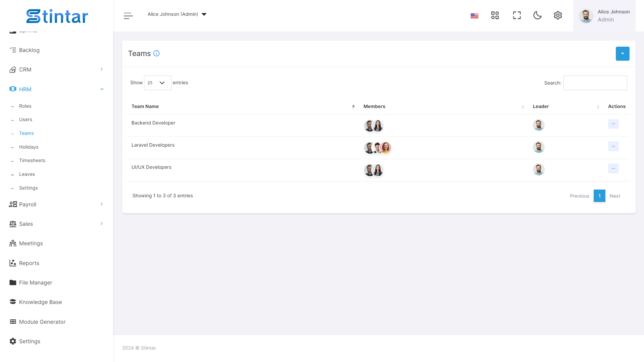Image resolution: width=644 pixels, height=362 pixels.
Task: Sort by Leader column header
Action: pyautogui.click(x=567, y=106)
